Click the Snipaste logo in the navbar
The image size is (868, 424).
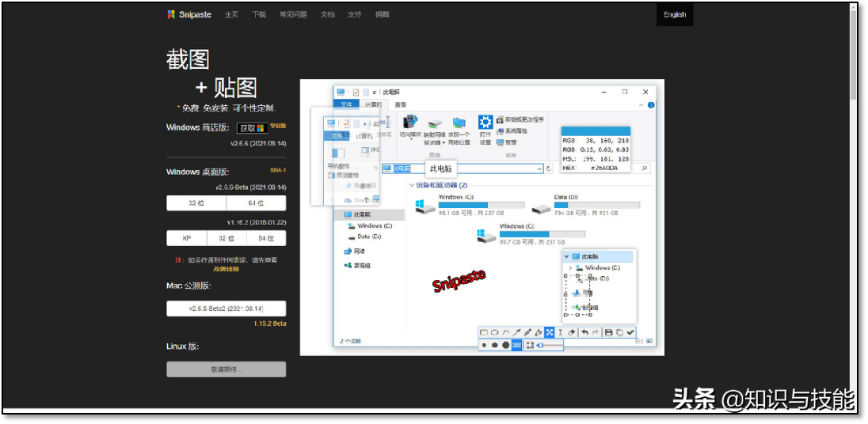click(189, 15)
